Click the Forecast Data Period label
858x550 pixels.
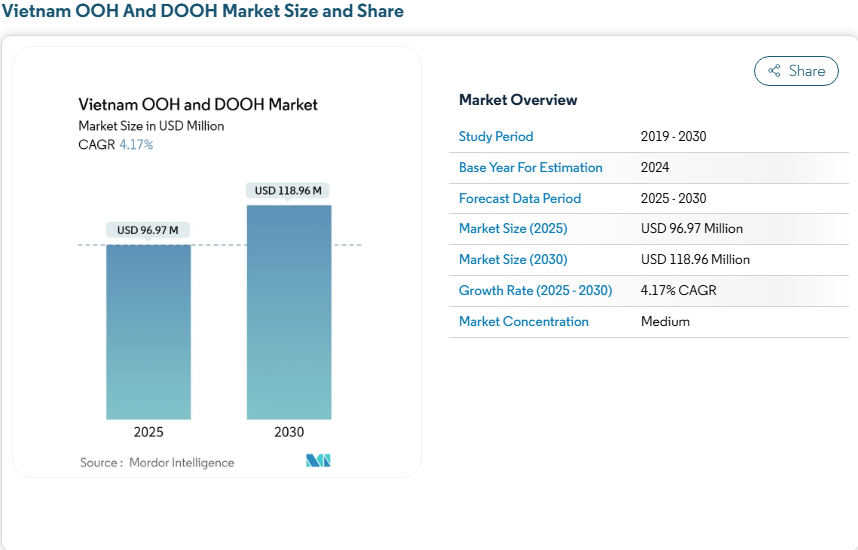520,199
